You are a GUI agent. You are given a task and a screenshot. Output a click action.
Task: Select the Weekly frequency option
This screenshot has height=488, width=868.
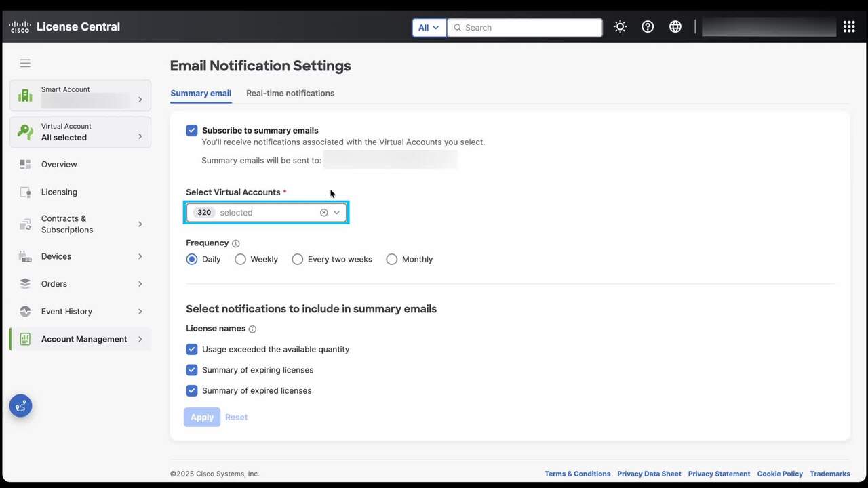click(x=240, y=260)
